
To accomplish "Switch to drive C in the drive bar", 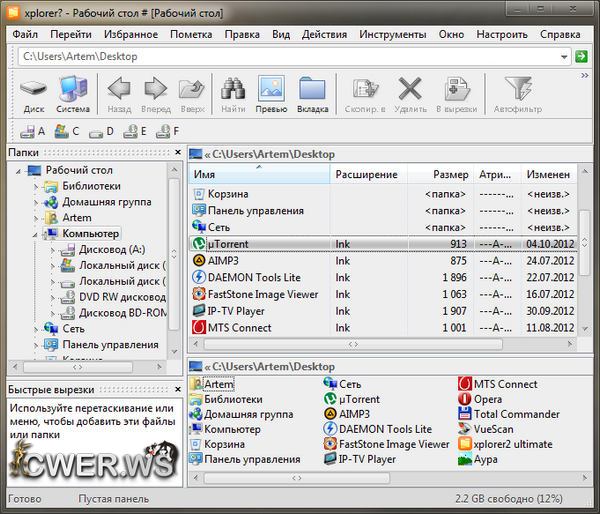I will (x=67, y=131).
